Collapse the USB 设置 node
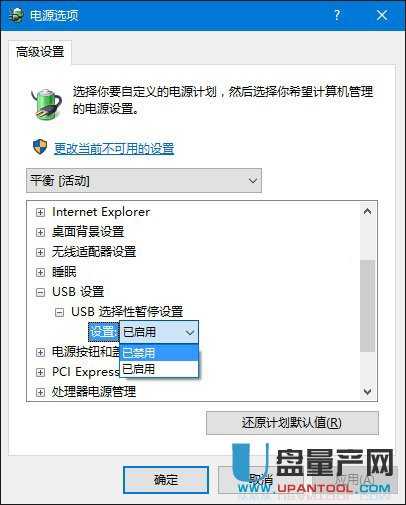The image size is (406, 505). click(x=40, y=292)
